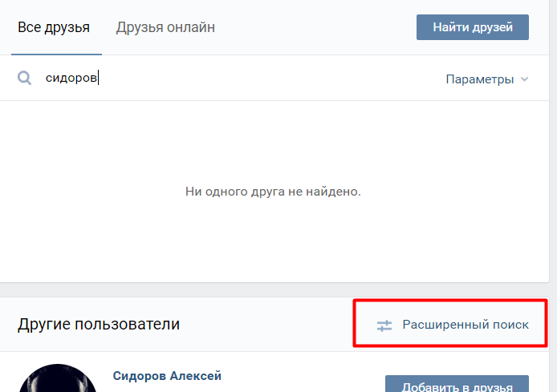Switch to the Друзья онлайн tab
The width and height of the screenshot is (557, 392).
pyautogui.click(x=165, y=27)
